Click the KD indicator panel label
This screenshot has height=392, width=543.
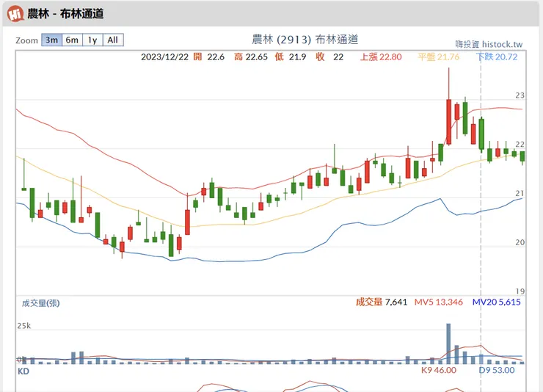pyautogui.click(x=23, y=371)
